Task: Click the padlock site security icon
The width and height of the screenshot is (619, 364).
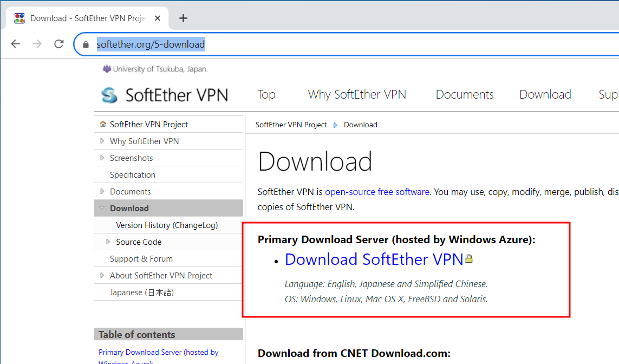Action: 86,44
